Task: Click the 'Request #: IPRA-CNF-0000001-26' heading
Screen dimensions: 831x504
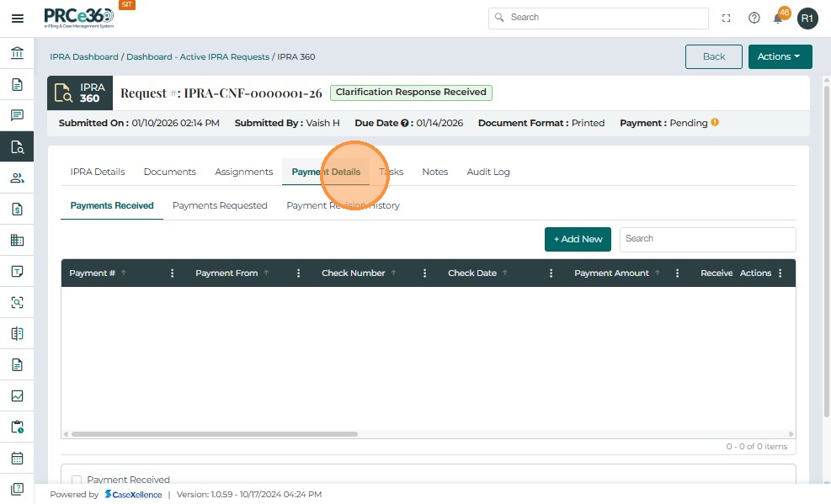Action: pos(221,93)
